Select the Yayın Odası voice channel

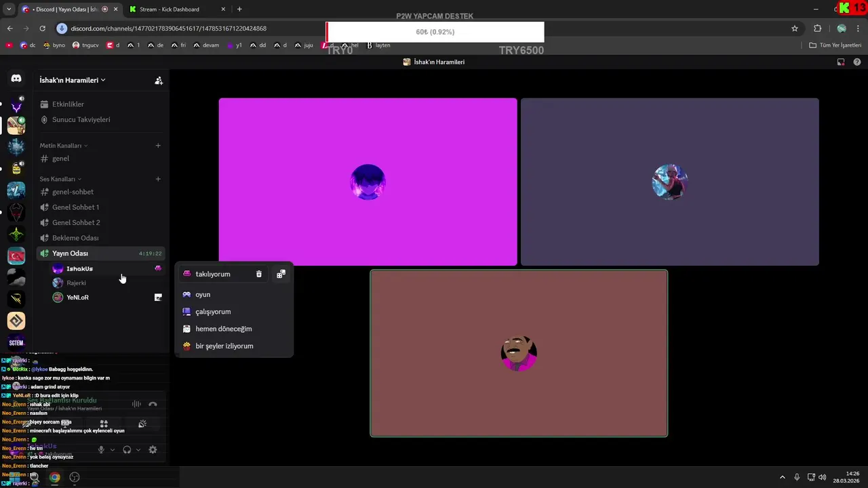point(100,253)
